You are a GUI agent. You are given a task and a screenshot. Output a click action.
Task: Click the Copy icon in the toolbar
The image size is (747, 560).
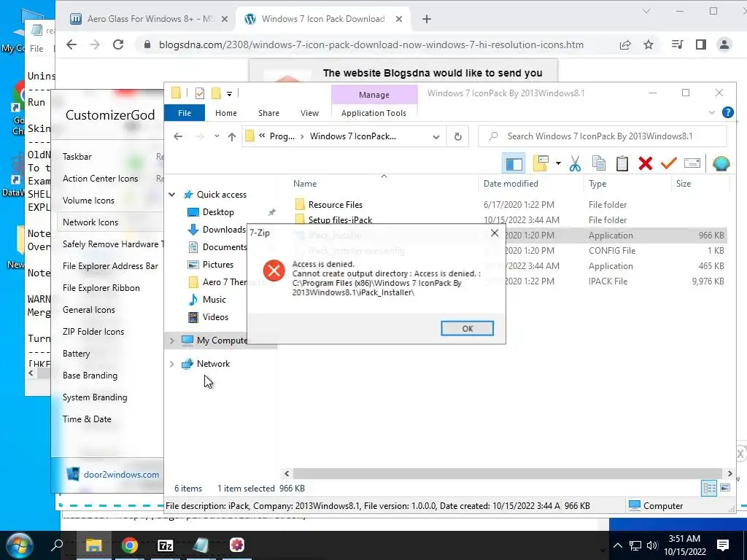[x=598, y=163]
